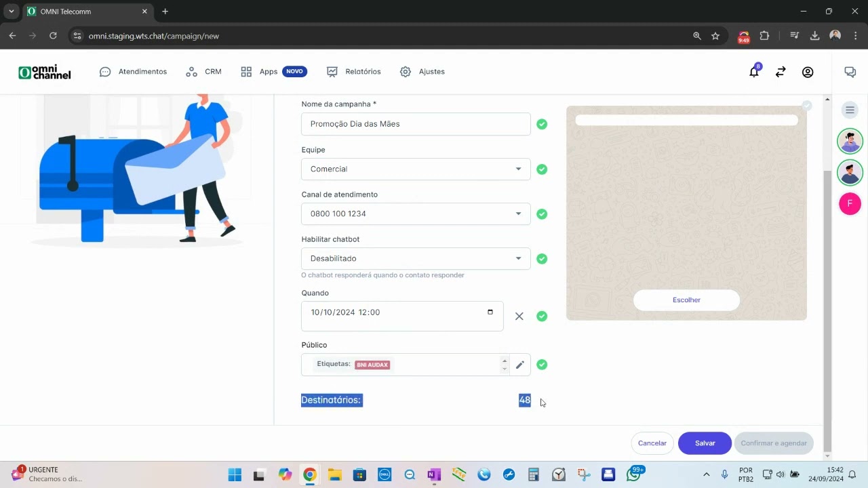This screenshot has height=488, width=868.
Task: Open the Relatórios menu
Action: [353, 72]
